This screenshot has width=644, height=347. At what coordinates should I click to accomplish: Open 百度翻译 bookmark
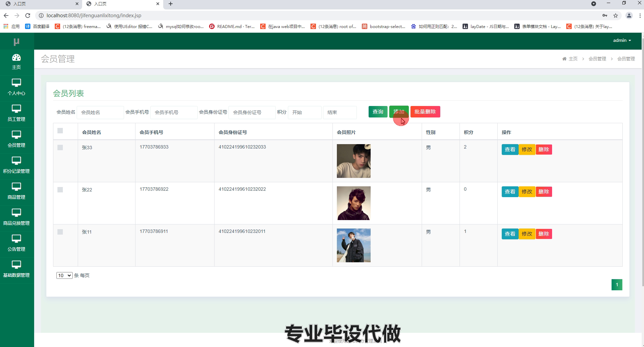click(37, 26)
